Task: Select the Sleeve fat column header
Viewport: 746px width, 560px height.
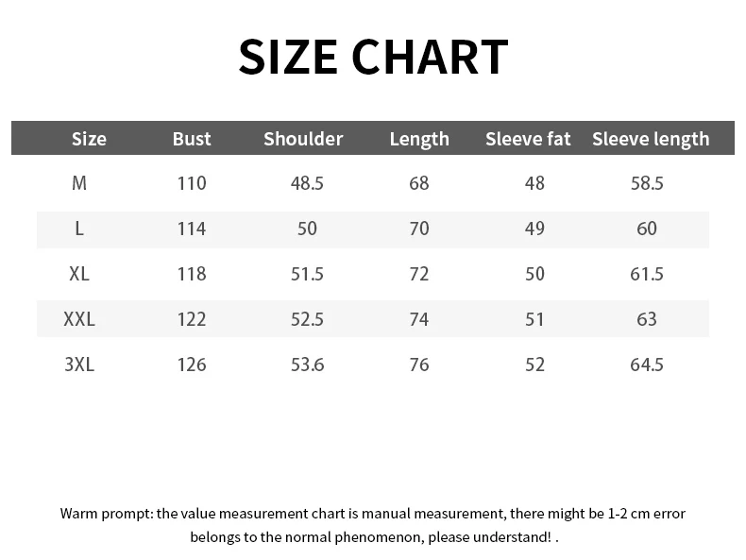Action: point(528,139)
